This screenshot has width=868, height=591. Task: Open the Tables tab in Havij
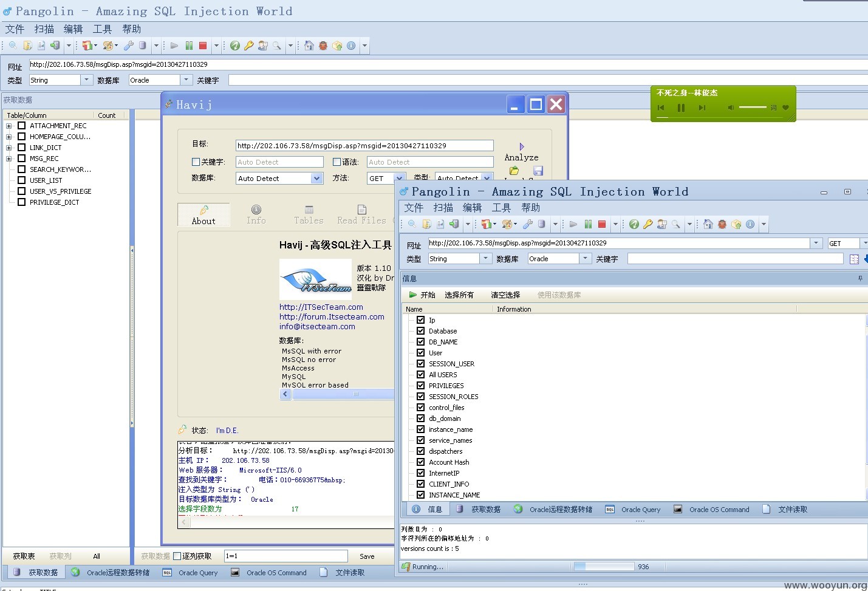pyautogui.click(x=309, y=215)
